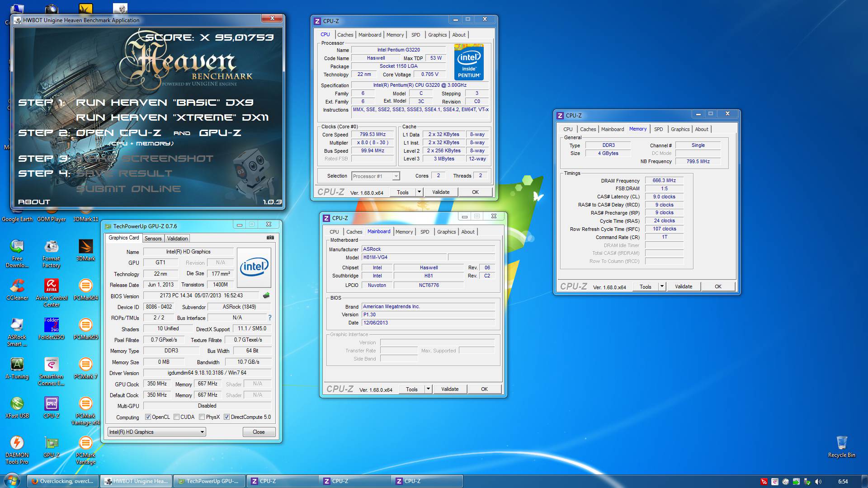868x488 pixels.
Task: Select SPD tab in CPU-Z Memory window
Action: (658, 129)
